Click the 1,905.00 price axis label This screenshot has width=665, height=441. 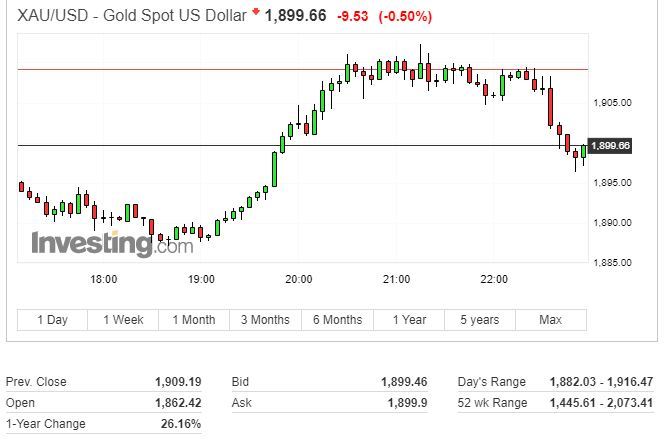click(612, 103)
